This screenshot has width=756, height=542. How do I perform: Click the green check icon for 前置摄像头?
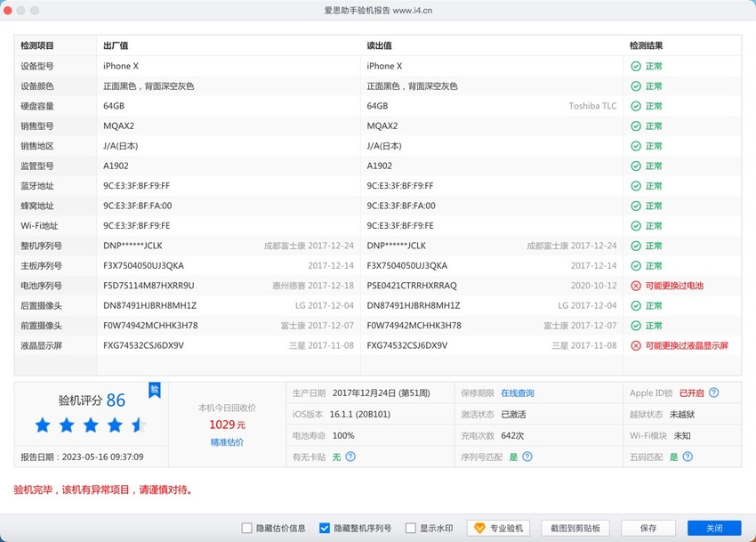(636, 326)
